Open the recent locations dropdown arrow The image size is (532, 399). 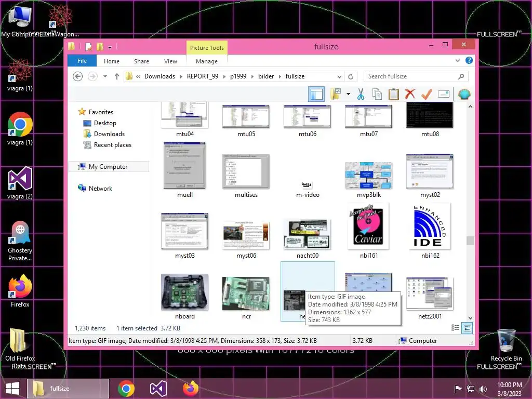105,76
